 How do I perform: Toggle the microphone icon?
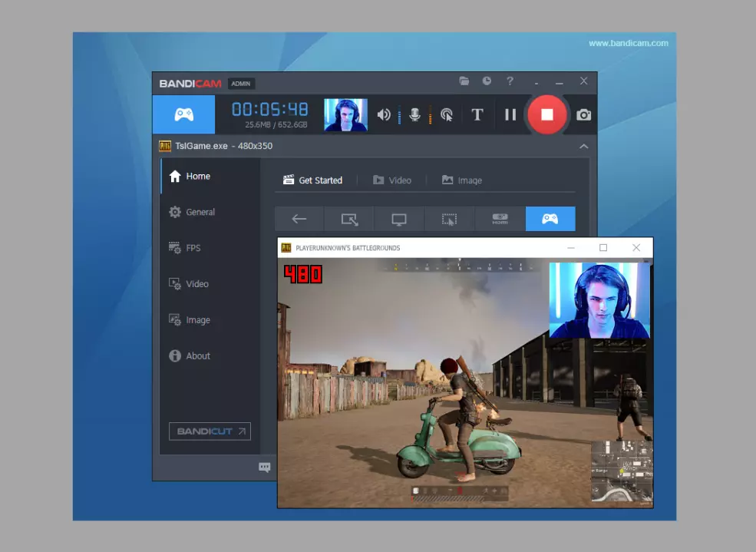pyautogui.click(x=414, y=114)
